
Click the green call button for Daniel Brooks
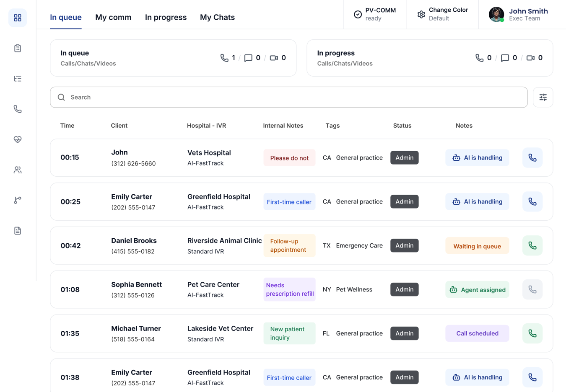point(532,245)
